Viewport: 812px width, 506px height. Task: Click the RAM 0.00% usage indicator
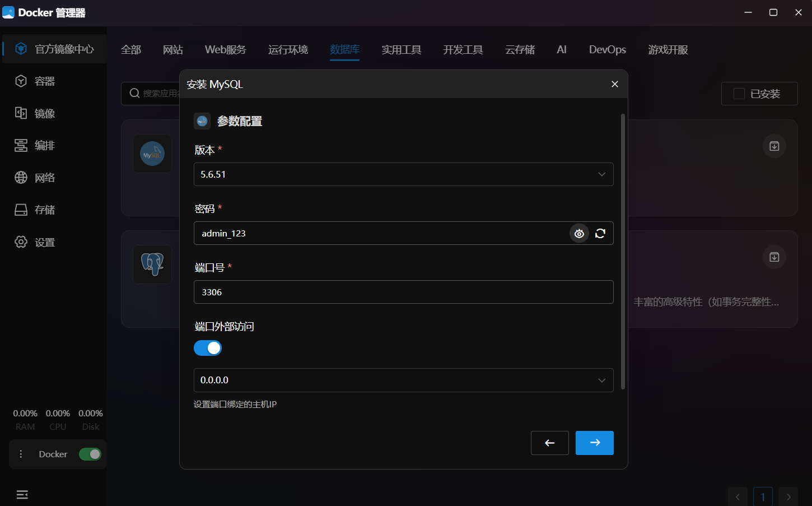25,420
